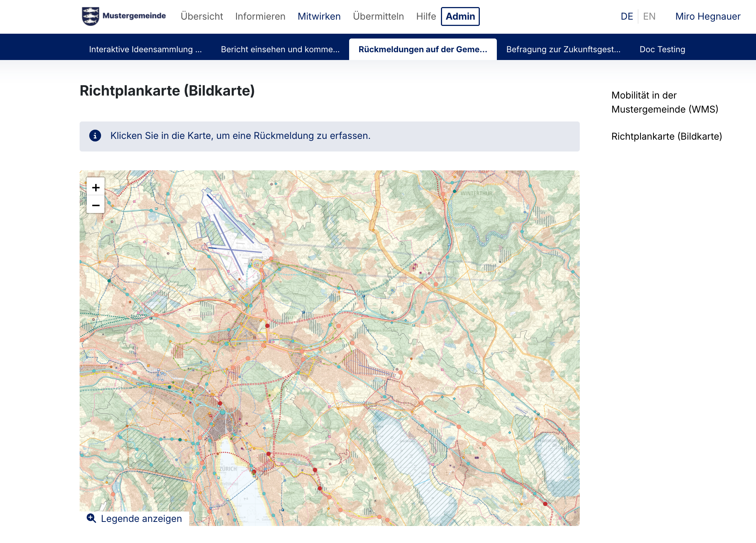
Task: Click the Admin button
Action: coord(460,16)
